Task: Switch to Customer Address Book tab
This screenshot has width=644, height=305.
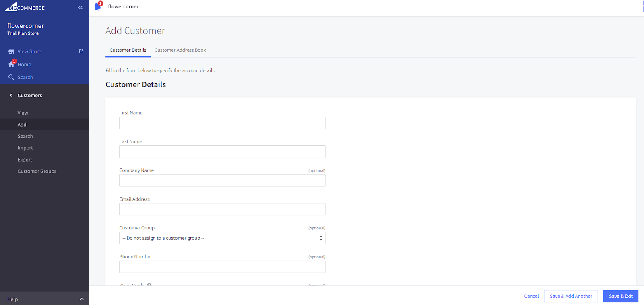Action: coord(180,50)
